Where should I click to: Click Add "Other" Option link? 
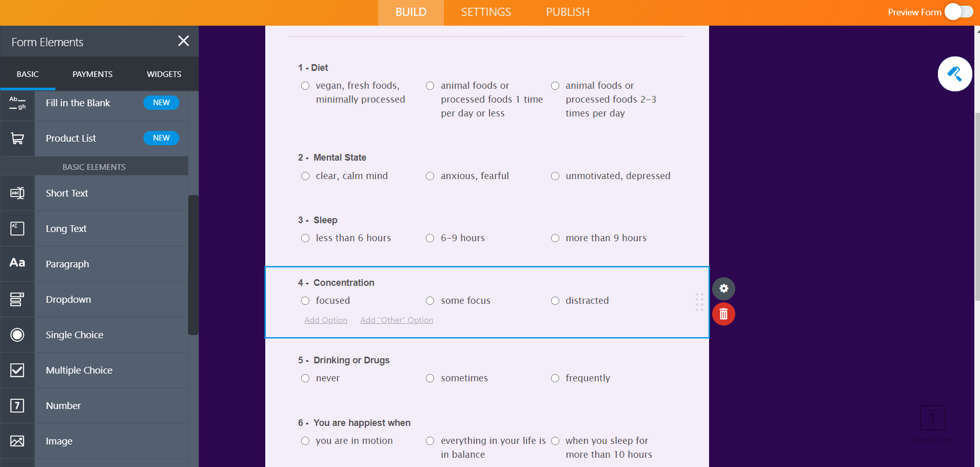point(397,320)
